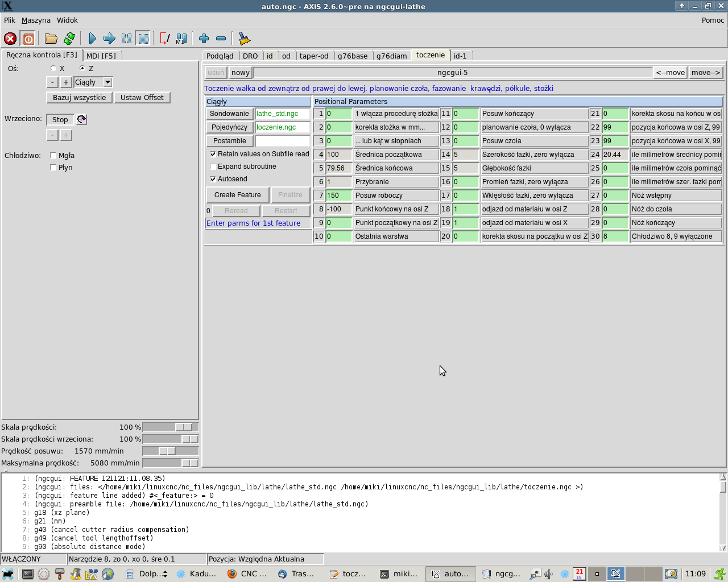Zoom in with the plus icon
The height and width of the screenshot is (582, 728).
pyautogui.click(x=204, y=39)
